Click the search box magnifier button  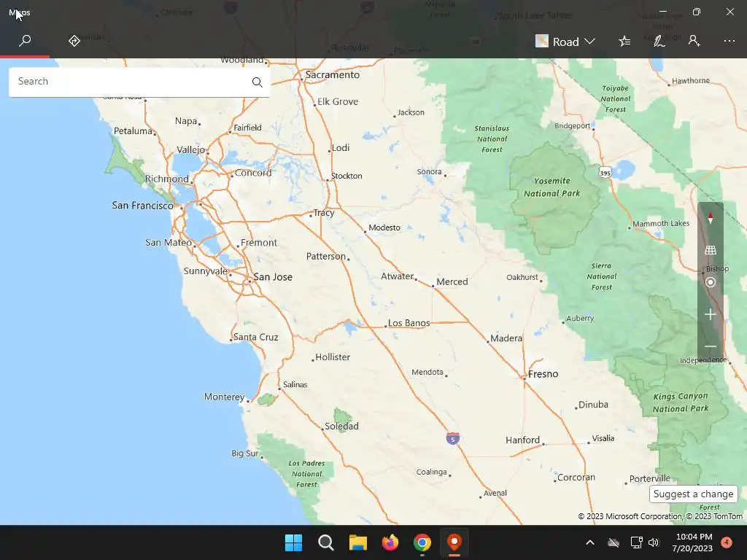(258, 82)
